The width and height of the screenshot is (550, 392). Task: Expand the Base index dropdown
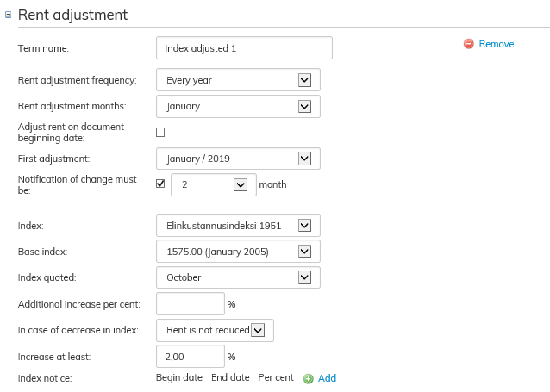303,251
